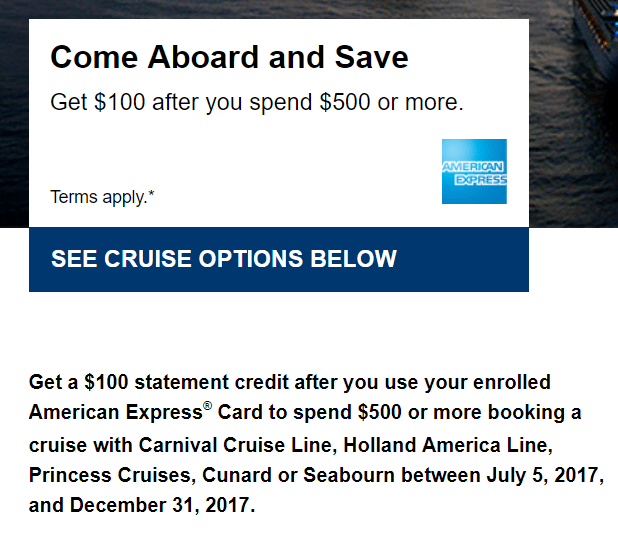
Task: Click the asterisk after Terms apply
Action: (x=152, y=193)
